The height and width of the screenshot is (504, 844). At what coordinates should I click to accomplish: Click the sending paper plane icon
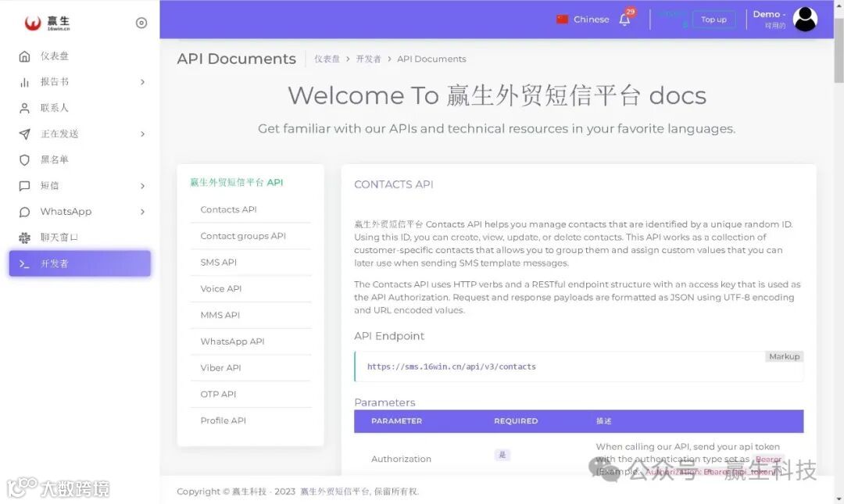click(24, 134)
